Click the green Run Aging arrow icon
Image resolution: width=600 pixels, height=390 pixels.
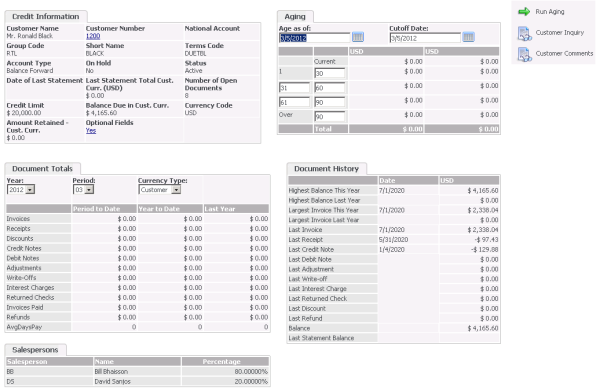click(x=524, y=12)
